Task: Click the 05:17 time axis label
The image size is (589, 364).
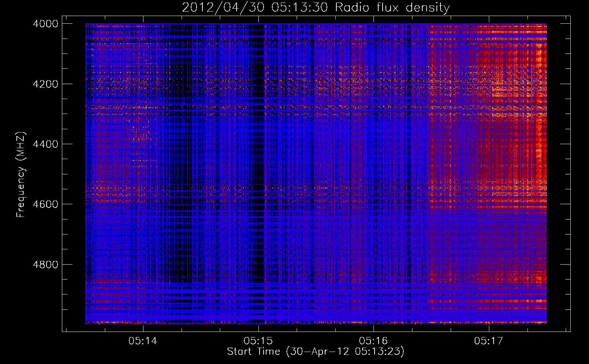Action: pyautogui.click(x=489, y=341)
